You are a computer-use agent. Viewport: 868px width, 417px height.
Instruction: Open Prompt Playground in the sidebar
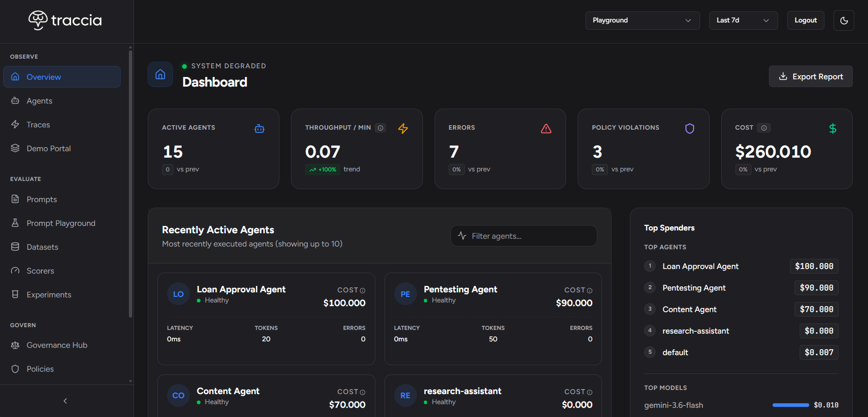pyautogui.click(x=62, y=223)
